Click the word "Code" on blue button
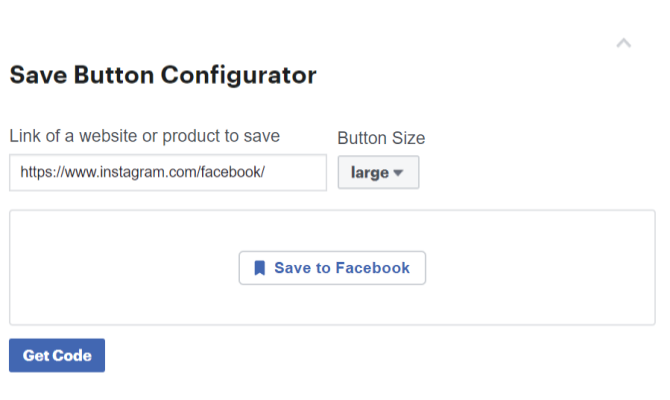This screenshot has width=670, height=400. tap(72, 356)
